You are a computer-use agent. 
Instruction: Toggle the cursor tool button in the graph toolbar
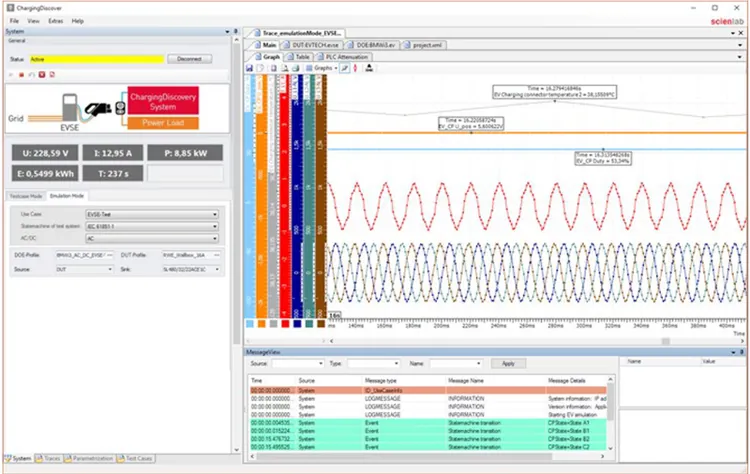[344, 68]
